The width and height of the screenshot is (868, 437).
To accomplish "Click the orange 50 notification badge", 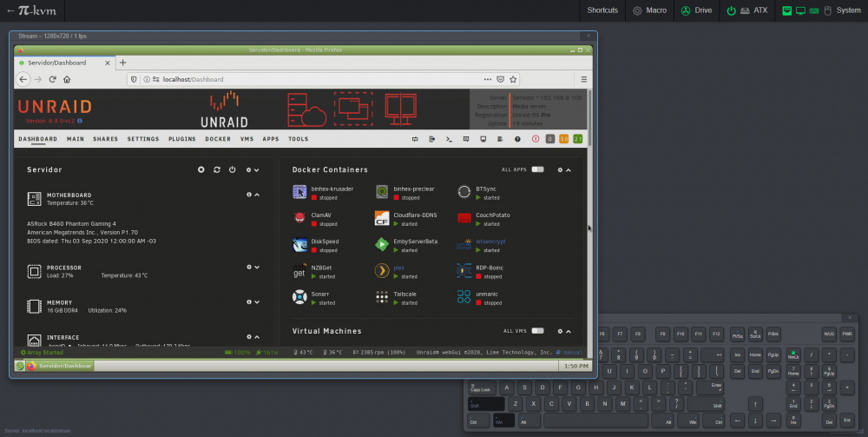I will coord(564,139).
